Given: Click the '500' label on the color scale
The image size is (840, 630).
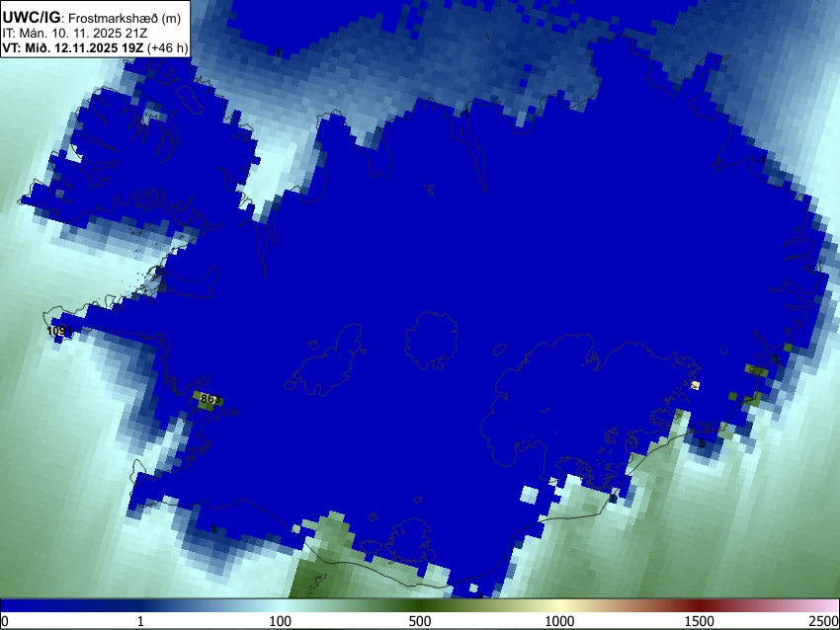Looking at the screenshot, I should (x=420, y=621).
